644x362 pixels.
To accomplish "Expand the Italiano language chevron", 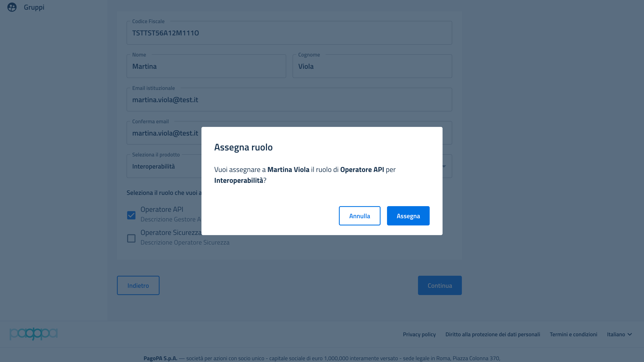I will click(630, 334).
